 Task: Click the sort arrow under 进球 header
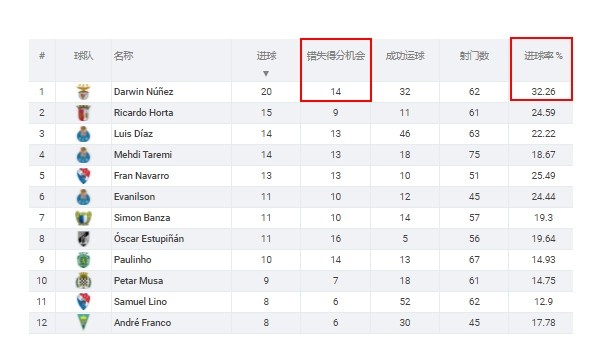(x=266, y=73)
